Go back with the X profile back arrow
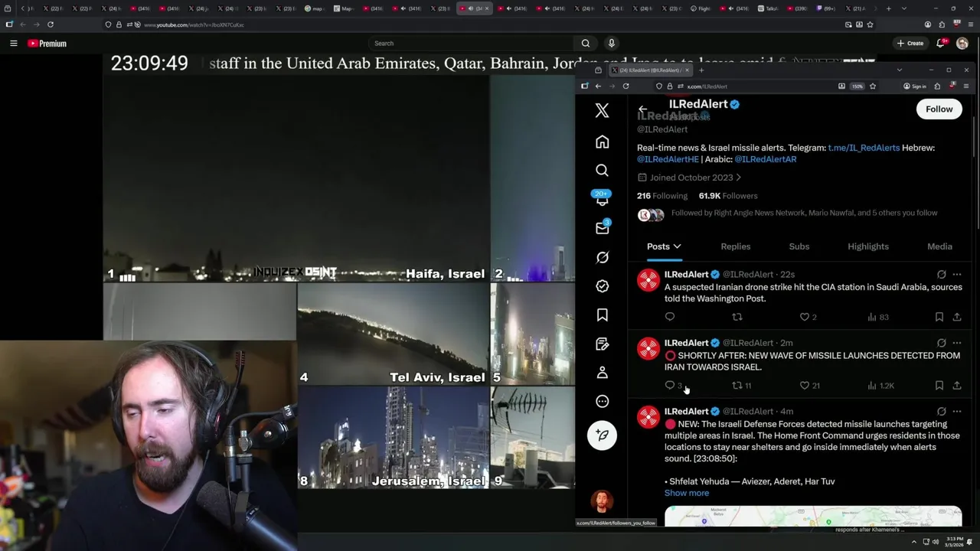The height and width of the screenshot is (551, 980). tap(642, 109)
